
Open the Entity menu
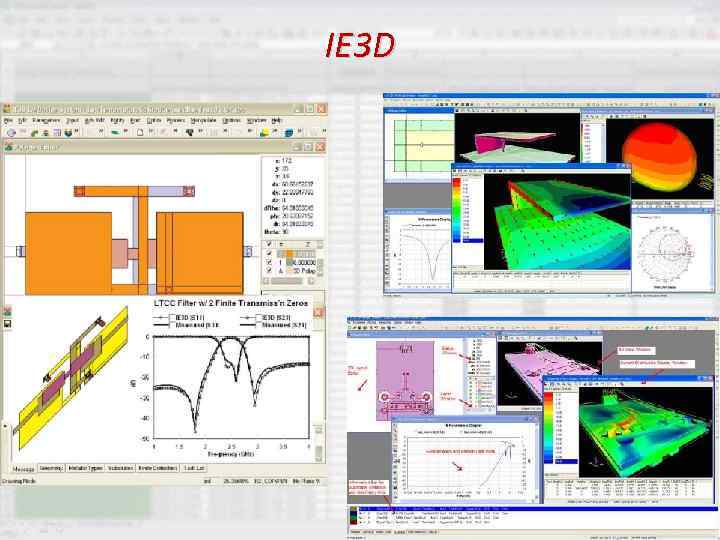tap(117, 120)
